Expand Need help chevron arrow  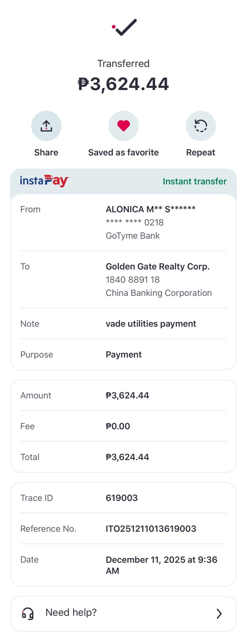[x=219, y=613]
